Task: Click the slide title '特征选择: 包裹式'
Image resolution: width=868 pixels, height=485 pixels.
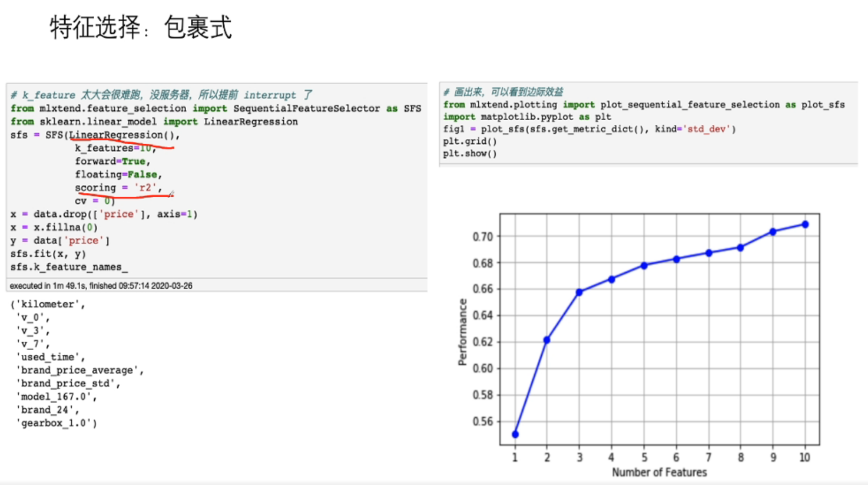Action: [x=141, y=27]
